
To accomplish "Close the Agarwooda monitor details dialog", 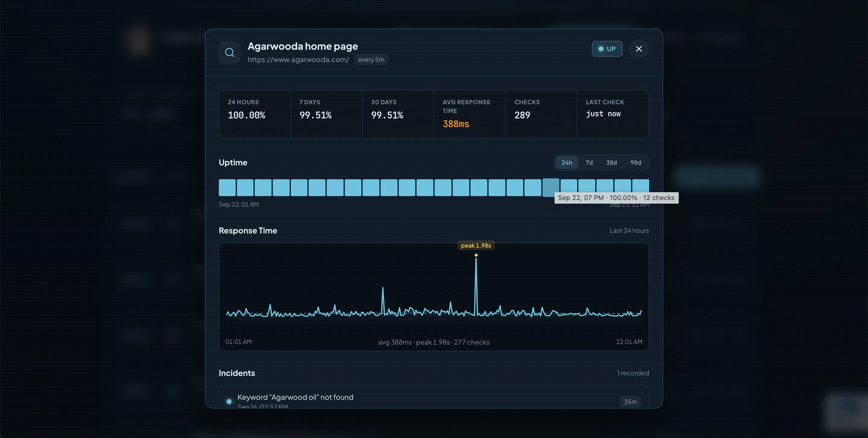I will (x=639, y=49).
